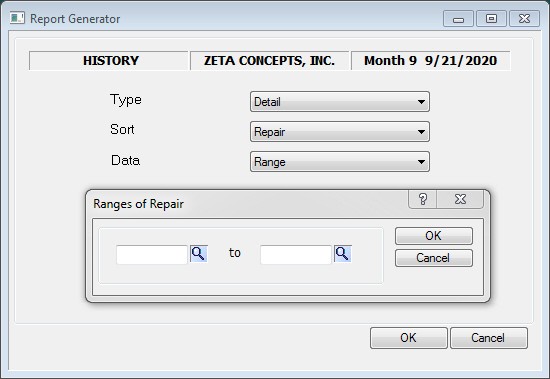Open lookup search for starting repair value

(x=199, y=253)
